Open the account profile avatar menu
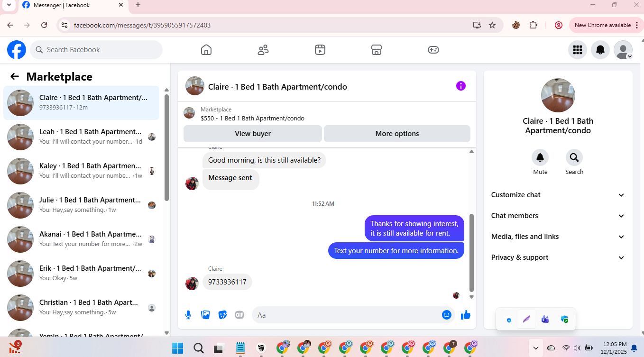This screenshot has width=644, height=357. click(x=623, y=50)
